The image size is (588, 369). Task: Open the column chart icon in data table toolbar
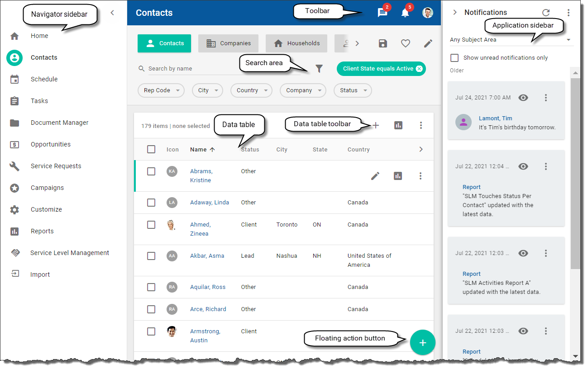[x=398, y=125]
